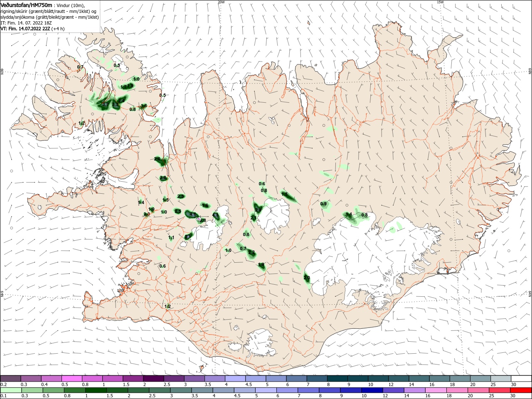This screenshot has width=532, height=399.
Task: Click the '0.4' label on the snow scale
Action: [44, 384]
